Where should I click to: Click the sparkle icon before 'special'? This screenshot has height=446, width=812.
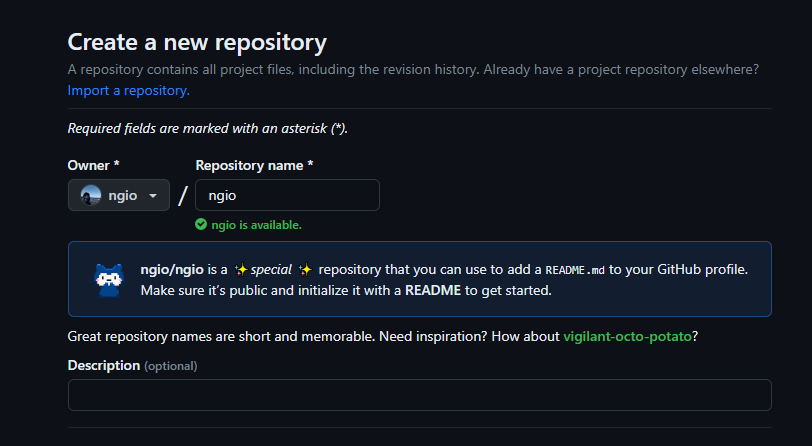click(240, 269)
